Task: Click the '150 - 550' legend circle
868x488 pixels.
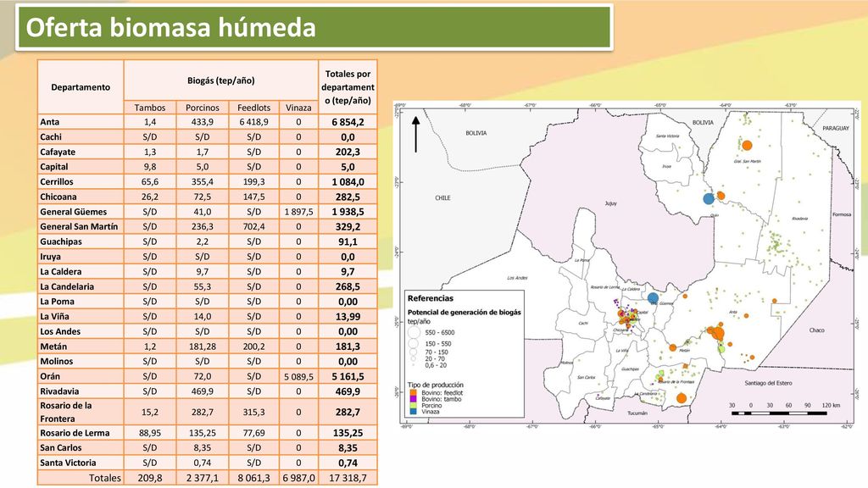Action: click(x=414, y=344)
